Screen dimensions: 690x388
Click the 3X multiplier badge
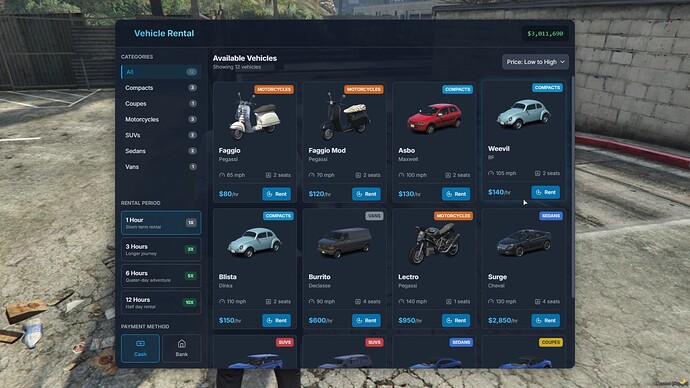point(191,249)
